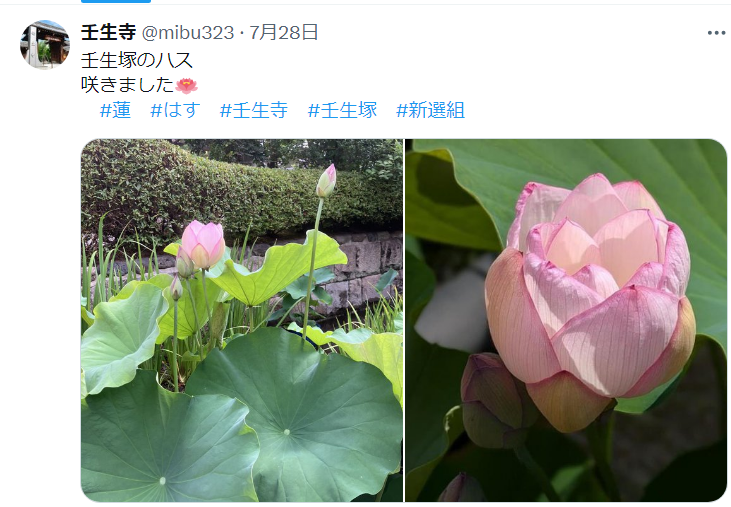Click the tweet text 壬生塚のハス
The height and width of the screenshot is (507, 731).
pyautogui.click(x=137, y=60)
